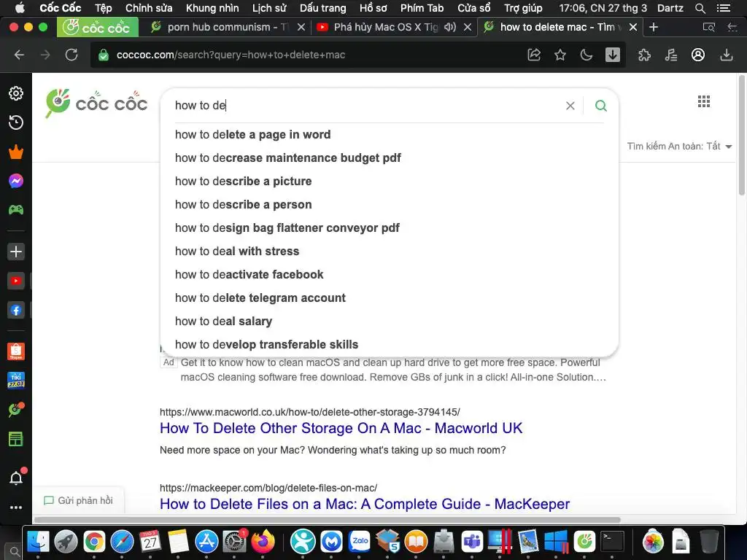Open the Facebook shortcut in the sidebar
Screen dimensions: 747x560
pyautogui.click(x=16, y=311)
